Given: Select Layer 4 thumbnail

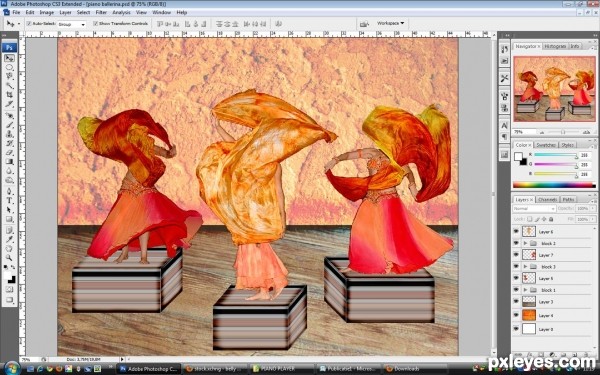Looking at the screenshot, I should [529, 315].
